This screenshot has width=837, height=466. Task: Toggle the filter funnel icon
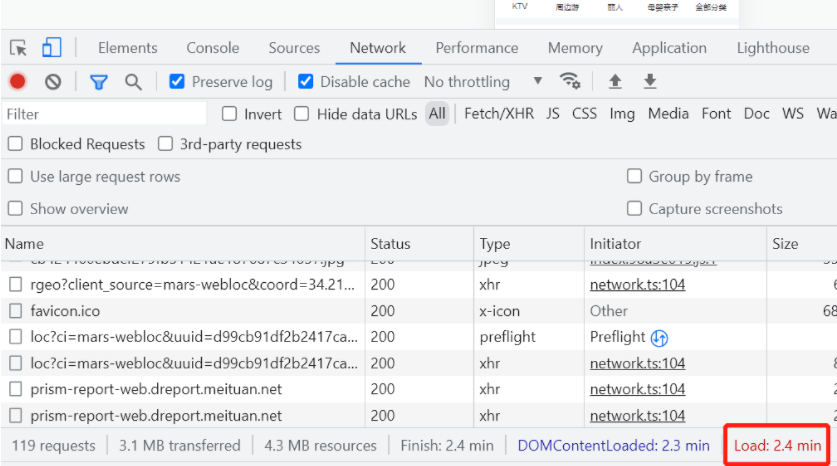click(x=99, y=82)
